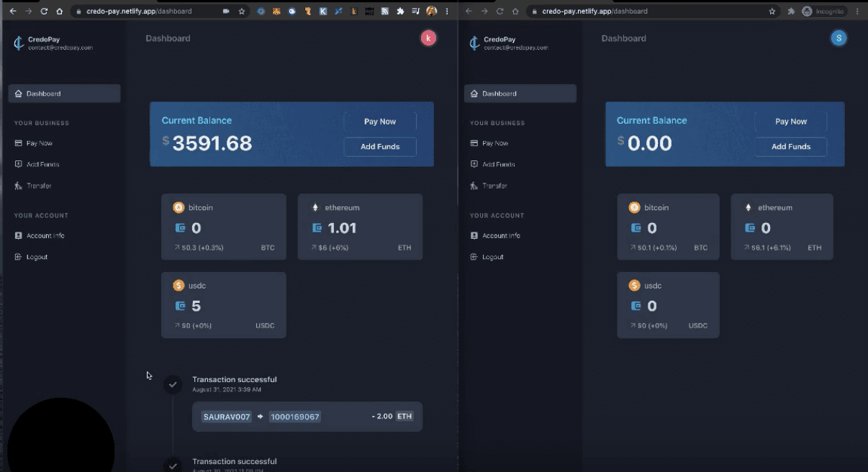Viewport: 868px width, 472px height.
Task: Click the address bar in right browser
Action: click(x=653, y=12)
